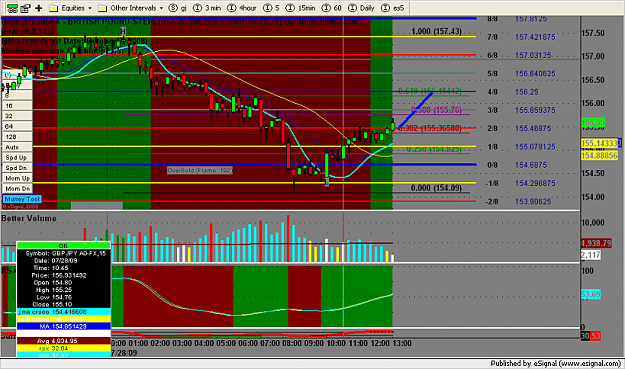Select the 60 minute interval shortcut
The height and width of the screenshot is (369, 625).
[332, 8]
